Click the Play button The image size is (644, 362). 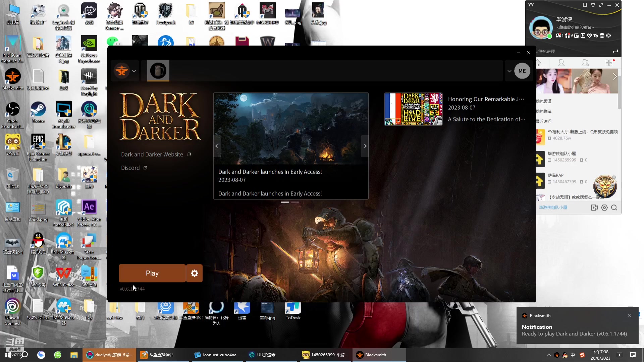tap(152, 273)
